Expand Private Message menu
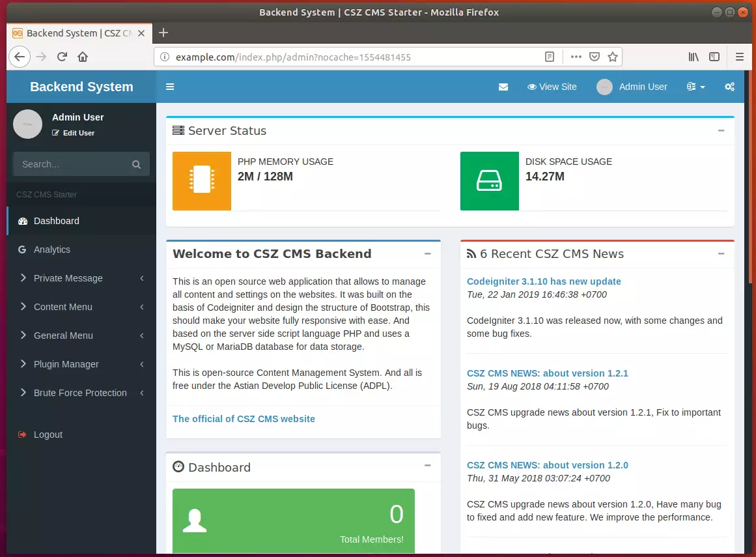 click(x=81, y=278)
